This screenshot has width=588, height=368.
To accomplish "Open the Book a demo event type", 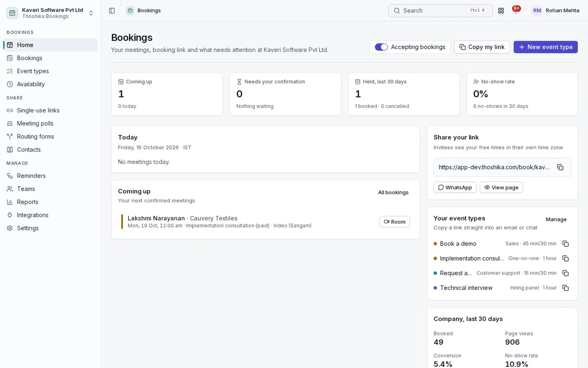I will click(x=458, y=244).
